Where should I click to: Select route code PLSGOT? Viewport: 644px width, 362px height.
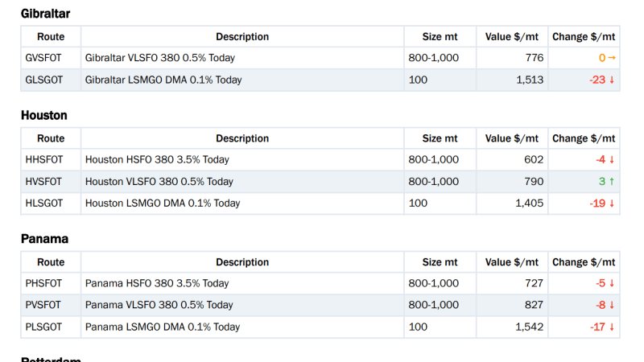[x=43, y=327]
